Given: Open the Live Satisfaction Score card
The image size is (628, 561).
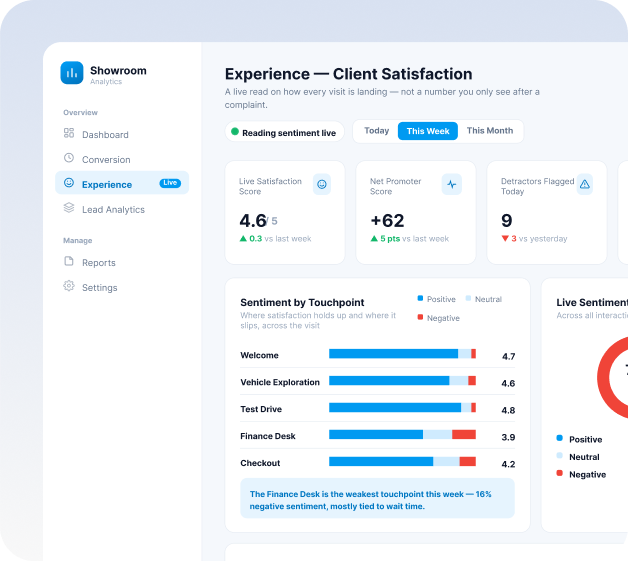Looking at the screenshot, I should pyautogui.click(x=285, y=212).
